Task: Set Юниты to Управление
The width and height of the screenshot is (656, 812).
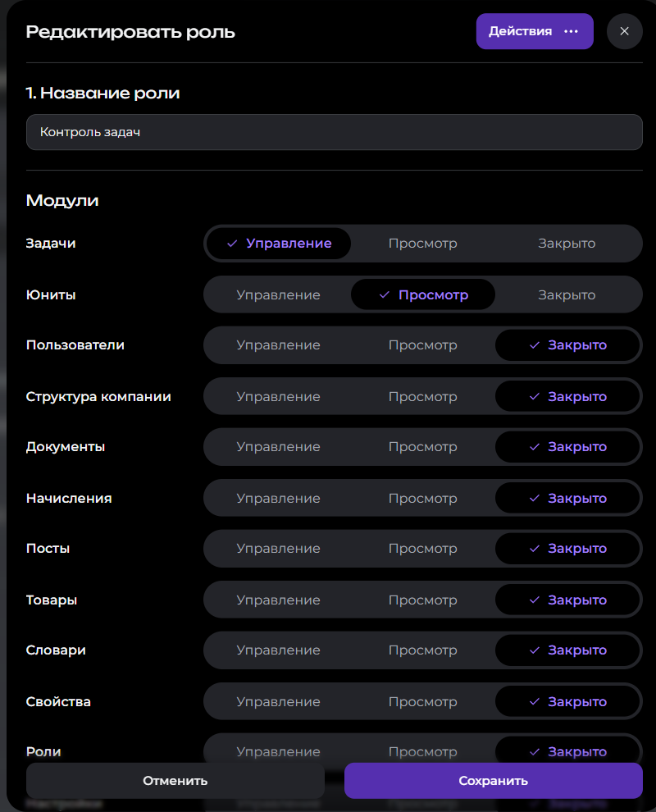Action: point(279,294)
